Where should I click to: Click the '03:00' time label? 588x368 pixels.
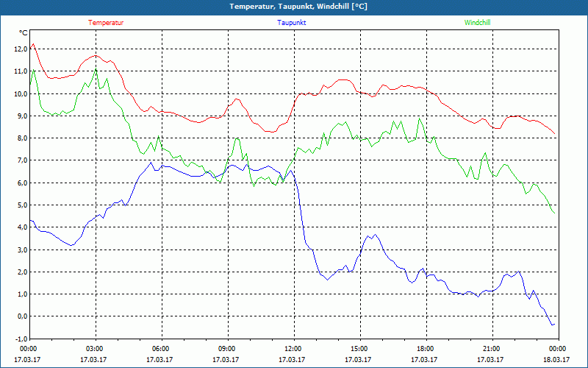[93, 349]
